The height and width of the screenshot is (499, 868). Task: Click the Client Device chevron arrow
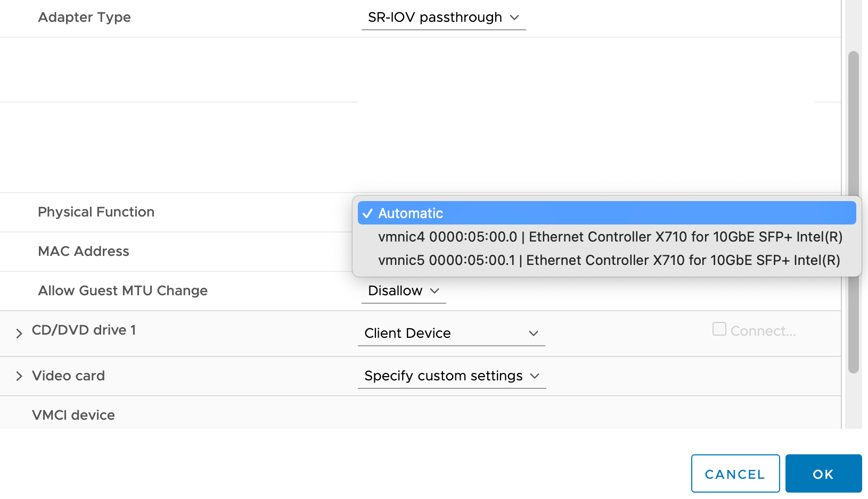(x=534, y=334)
